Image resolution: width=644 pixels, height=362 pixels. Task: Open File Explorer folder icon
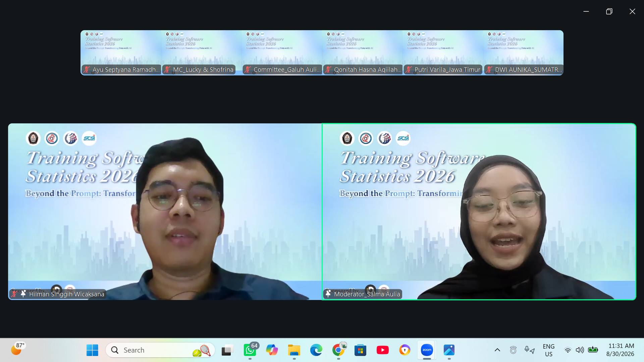(x=294, y=350)
